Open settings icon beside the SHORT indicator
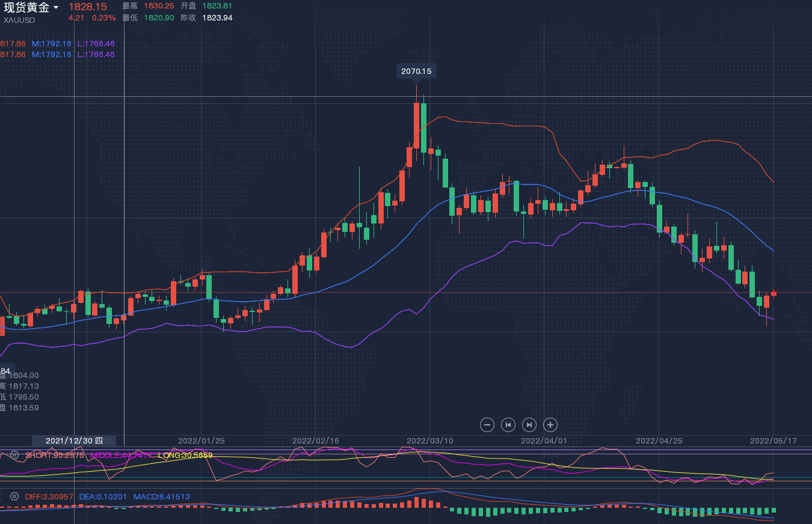Viewport: 812px width, 524px height. pyautogui.click(x=14, y=455)
